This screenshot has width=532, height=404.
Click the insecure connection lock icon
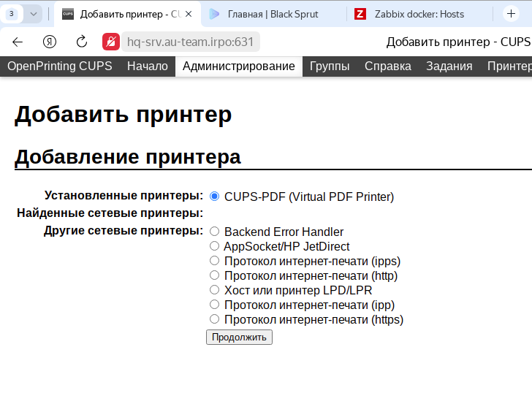click(x=110, y=42)
